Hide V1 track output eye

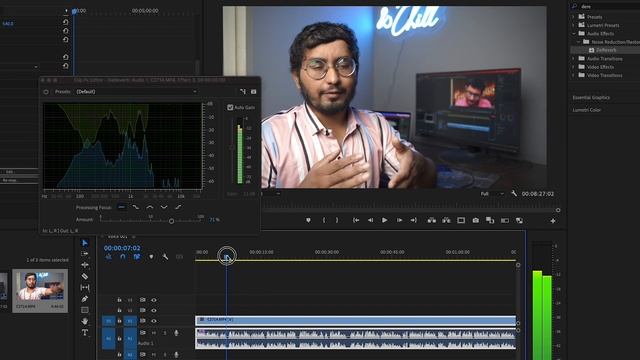(x=154, y=321)
